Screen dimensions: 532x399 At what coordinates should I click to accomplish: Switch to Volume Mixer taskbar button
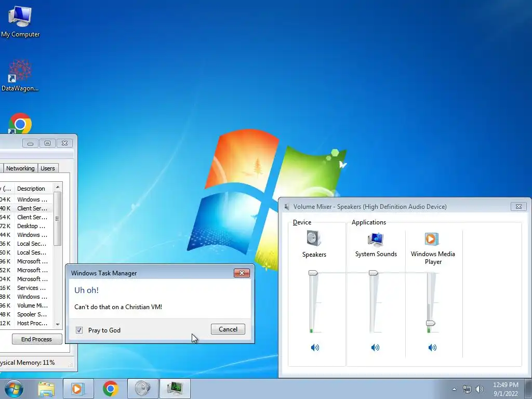pyautogui.click(x=143, y=389)
